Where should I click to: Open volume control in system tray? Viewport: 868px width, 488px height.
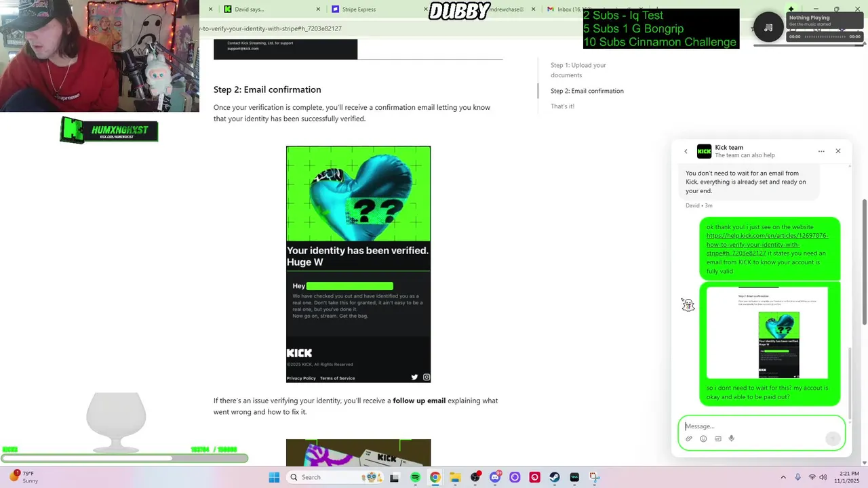823,477
